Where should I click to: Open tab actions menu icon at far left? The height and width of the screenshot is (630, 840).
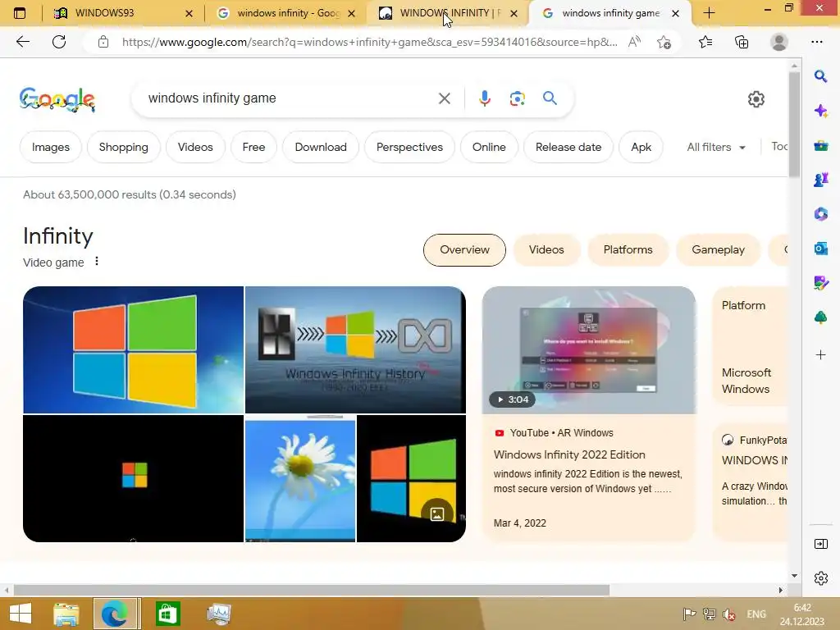click(x=20, y=13)
